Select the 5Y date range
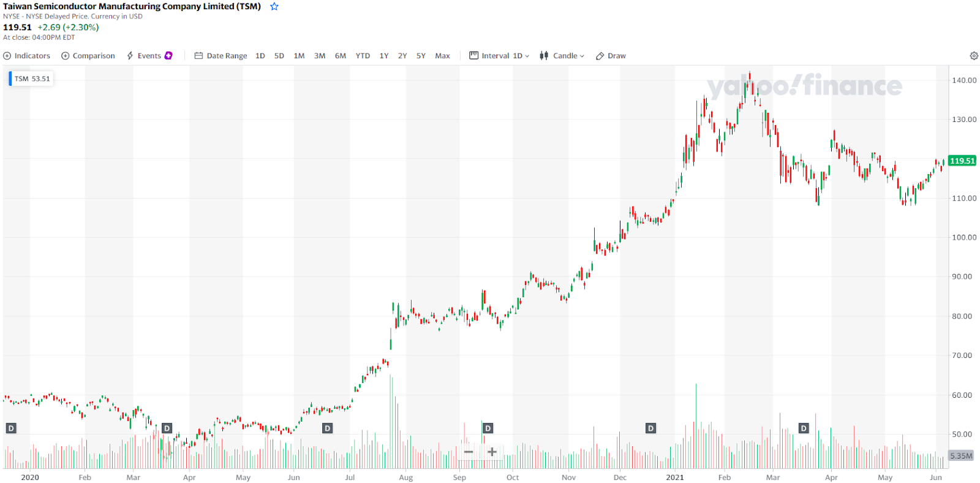Viewport: 980px width, 483px height. tap(421, 56)
